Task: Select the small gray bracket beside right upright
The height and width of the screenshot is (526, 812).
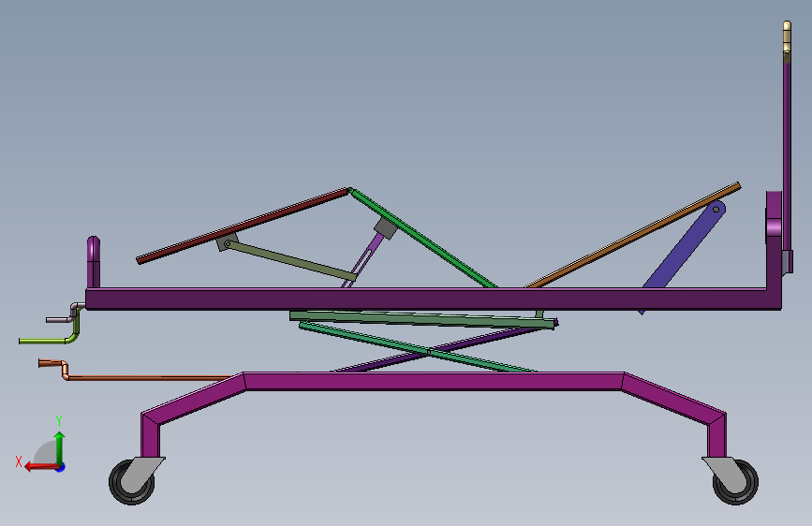Action: click(x=787, y=262)
